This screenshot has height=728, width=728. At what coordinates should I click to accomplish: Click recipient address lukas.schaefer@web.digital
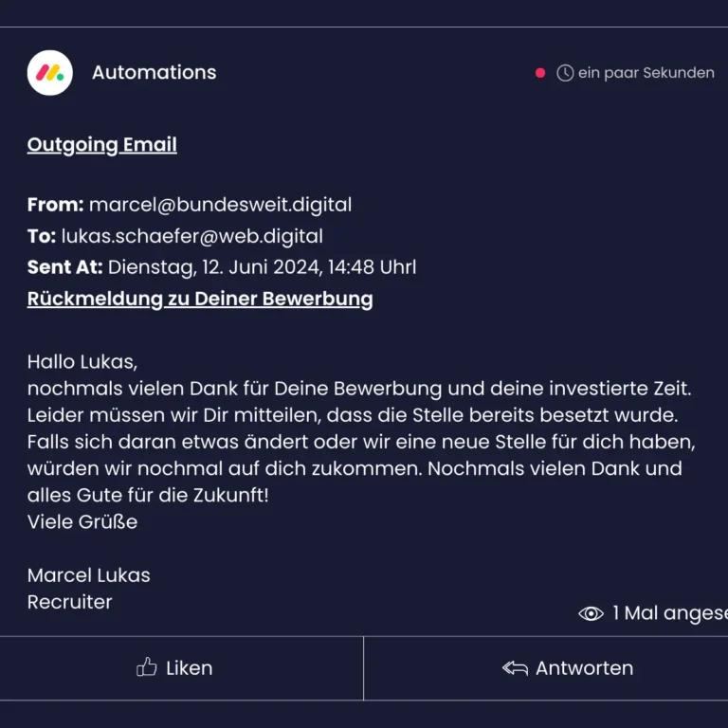coord(191,236)
